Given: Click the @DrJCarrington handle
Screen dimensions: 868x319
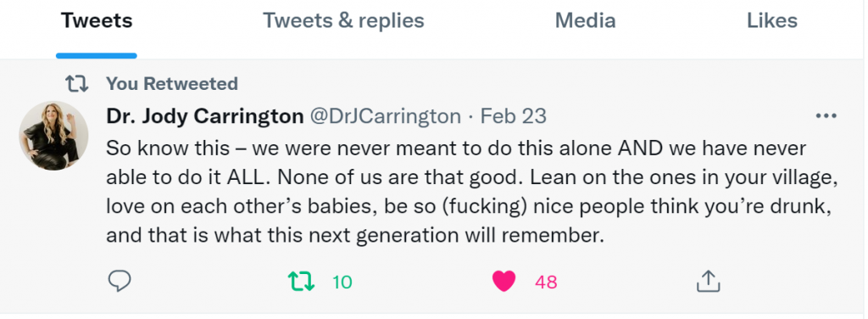Looking at the screenshot, I should tap(385, 116).
